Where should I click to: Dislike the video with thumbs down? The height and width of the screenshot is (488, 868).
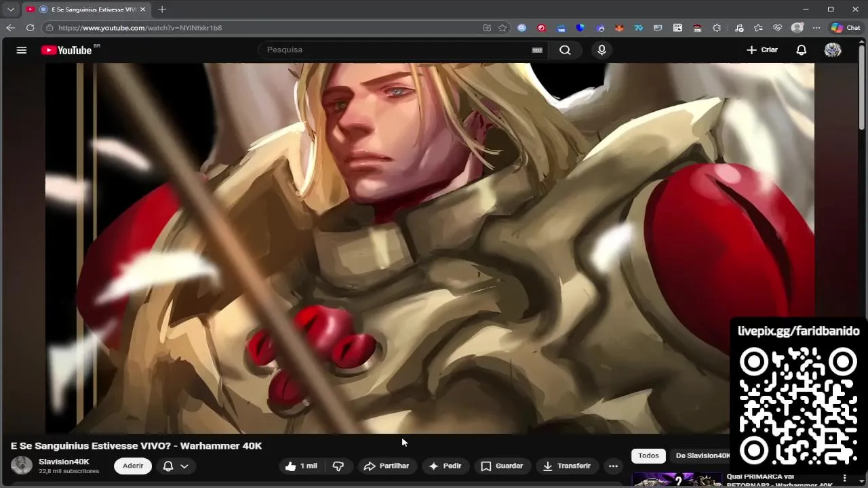(338, 466)
